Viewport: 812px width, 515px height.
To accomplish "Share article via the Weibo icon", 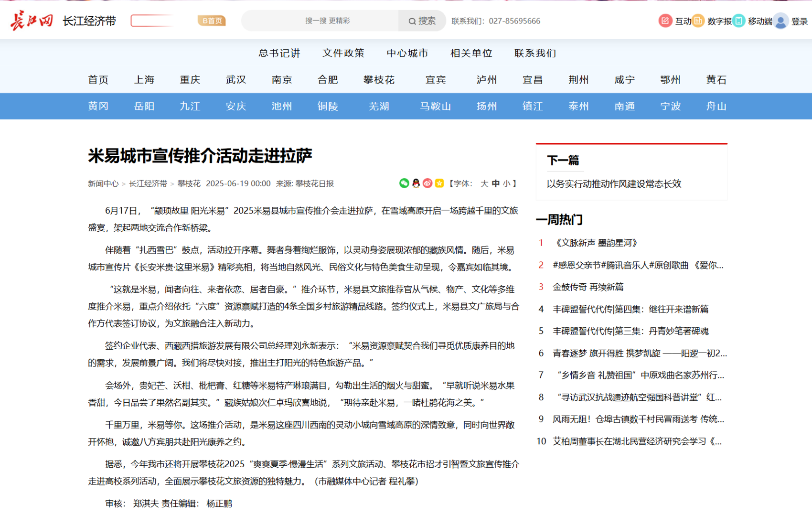I will tap(427, 183).
